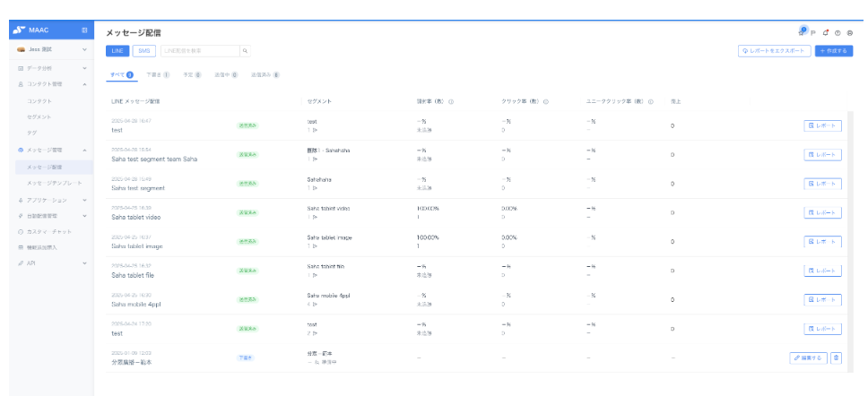Switch the channel to SMS

pyautogui.click(x=144, y=51)
